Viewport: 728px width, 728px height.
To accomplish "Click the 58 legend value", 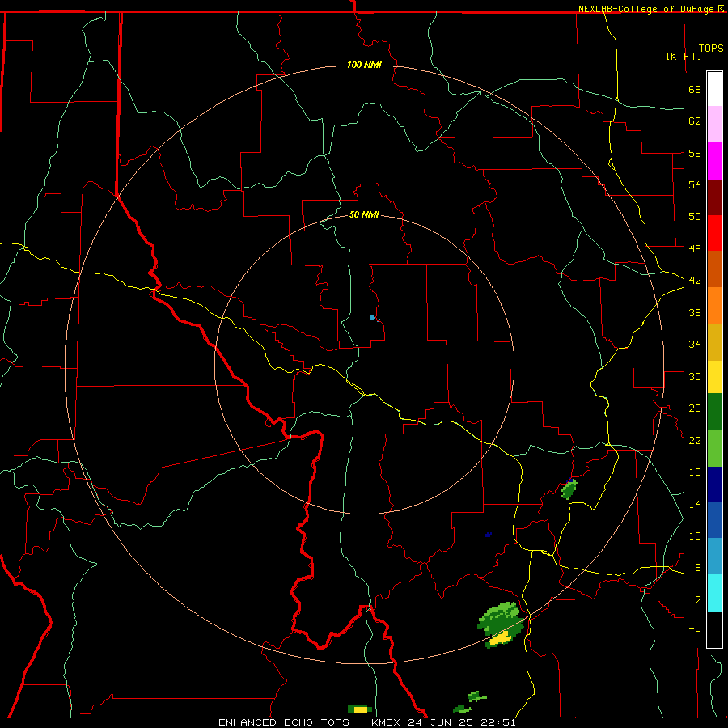I will (695, 153).
